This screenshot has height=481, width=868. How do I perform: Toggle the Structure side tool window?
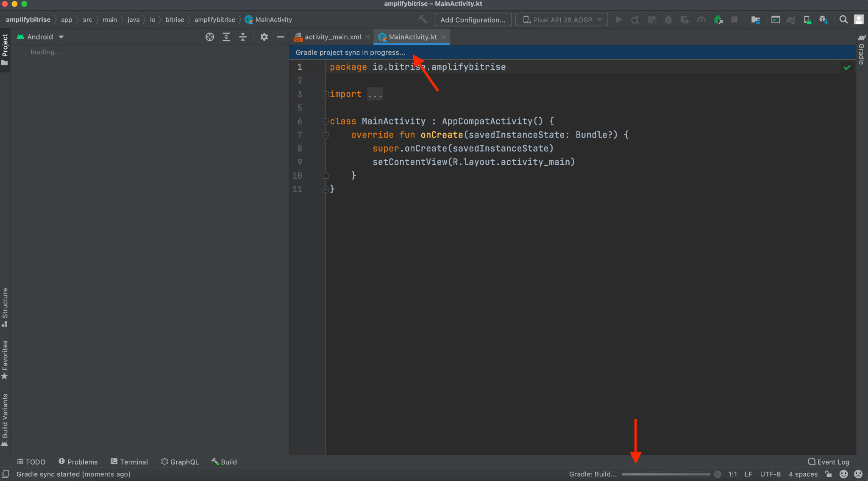(x=5, y=308)
